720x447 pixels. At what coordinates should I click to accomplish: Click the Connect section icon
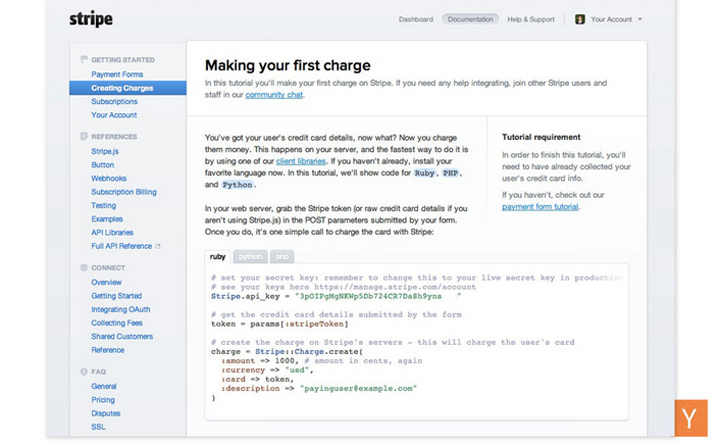point(84,267)
